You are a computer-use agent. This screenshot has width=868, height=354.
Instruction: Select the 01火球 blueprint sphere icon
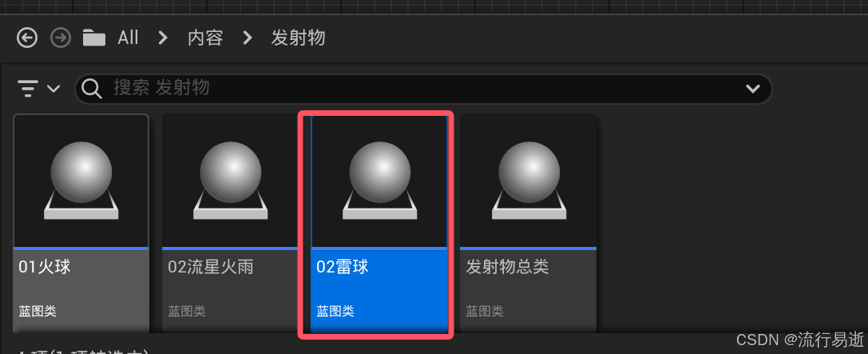tap(81, 181)
